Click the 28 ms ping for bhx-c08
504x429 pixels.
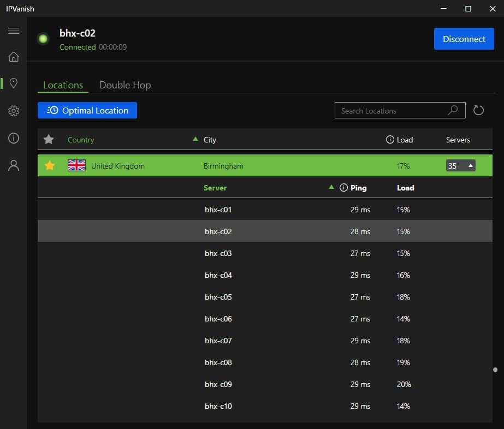[360, 362]
